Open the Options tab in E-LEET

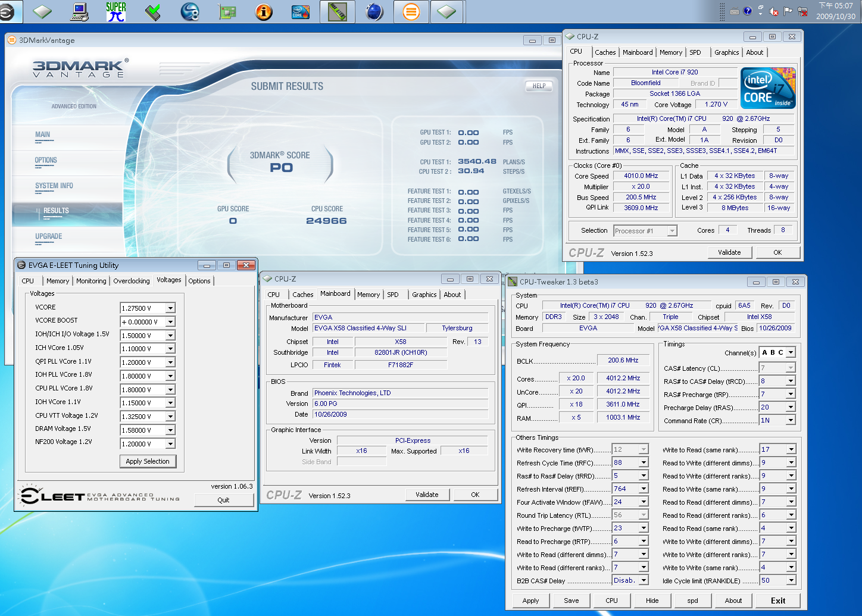point(199,281)
